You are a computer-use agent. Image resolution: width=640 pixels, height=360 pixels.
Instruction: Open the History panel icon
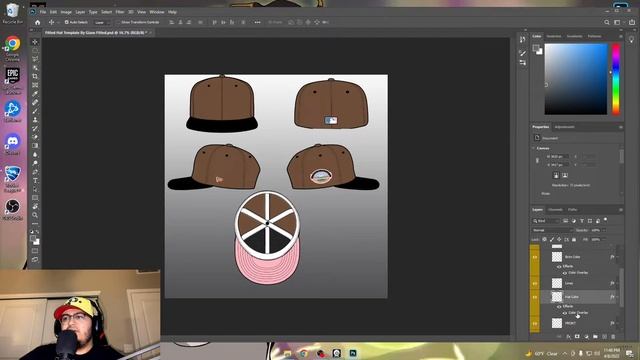coord(522,39)
